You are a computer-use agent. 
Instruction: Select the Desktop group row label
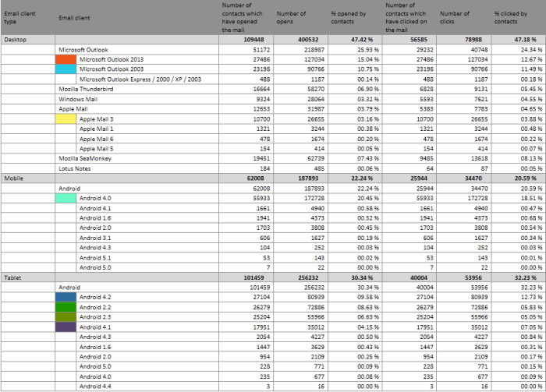pyautogui.click(x=16, y=39)
